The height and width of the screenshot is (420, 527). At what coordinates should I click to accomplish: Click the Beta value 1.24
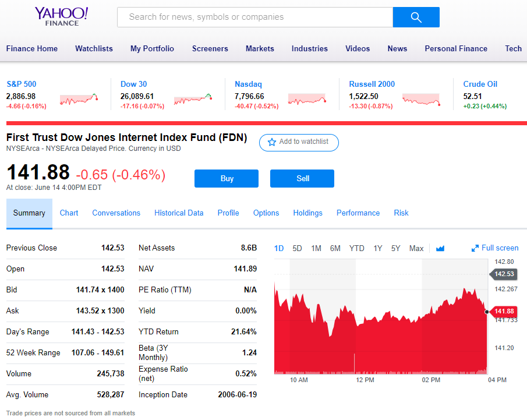(249, 353)
